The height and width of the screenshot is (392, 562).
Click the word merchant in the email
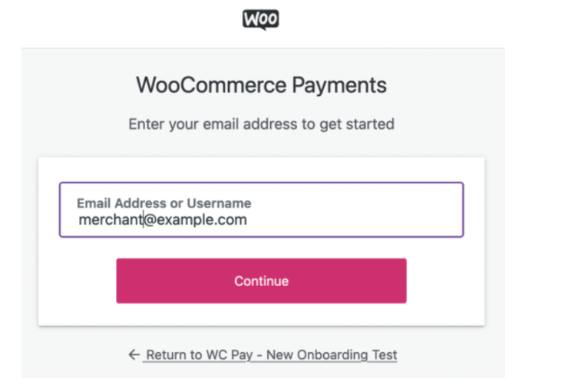pos(111,220)
